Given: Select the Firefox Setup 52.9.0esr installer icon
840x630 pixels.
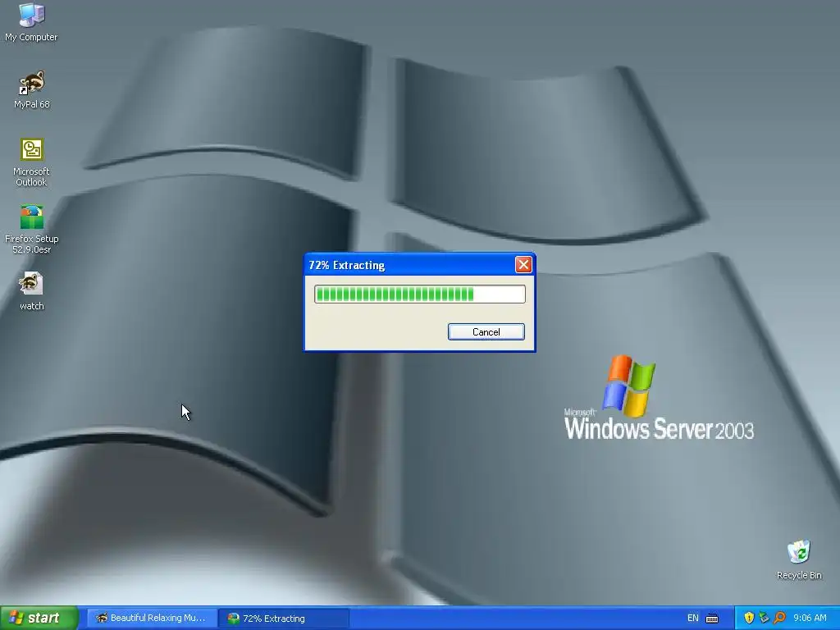Looking at the screenshot, I should point(31,230).
